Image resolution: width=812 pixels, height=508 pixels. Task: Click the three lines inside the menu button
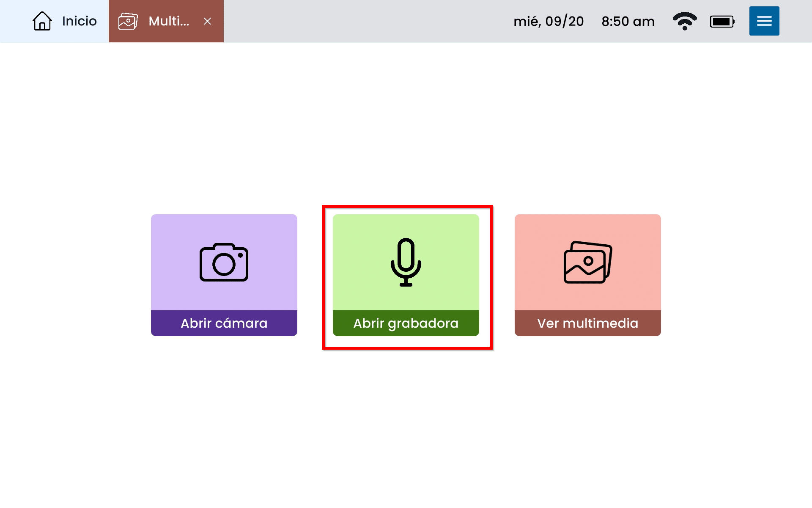tap(764, 21)
